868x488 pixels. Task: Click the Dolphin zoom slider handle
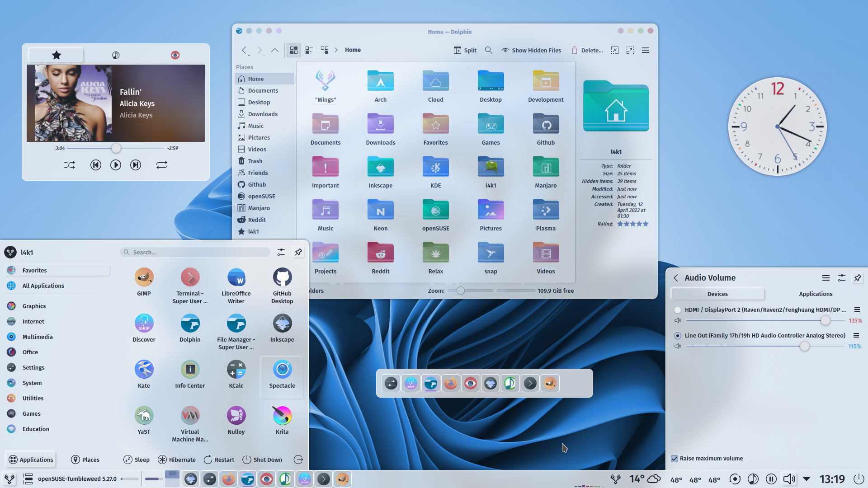[461, 291]
